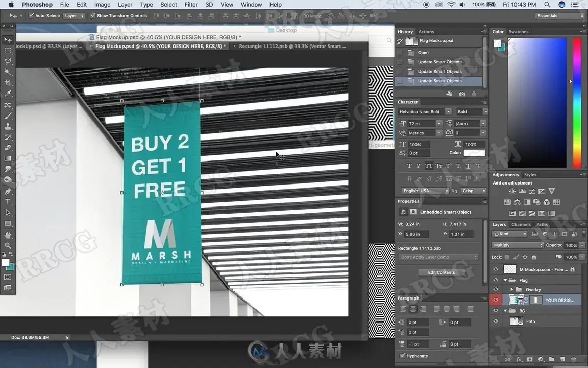This screenshot has height=368, width=588.
Task: Toggle Show Transform Controls checkbox
Action: 93,16
